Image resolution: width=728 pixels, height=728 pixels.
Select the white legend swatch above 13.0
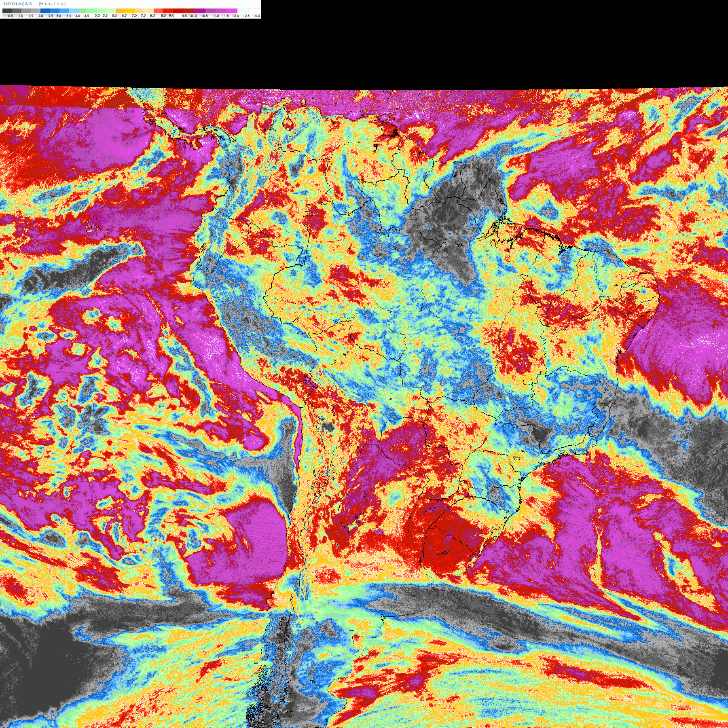[x=254, y=11]
